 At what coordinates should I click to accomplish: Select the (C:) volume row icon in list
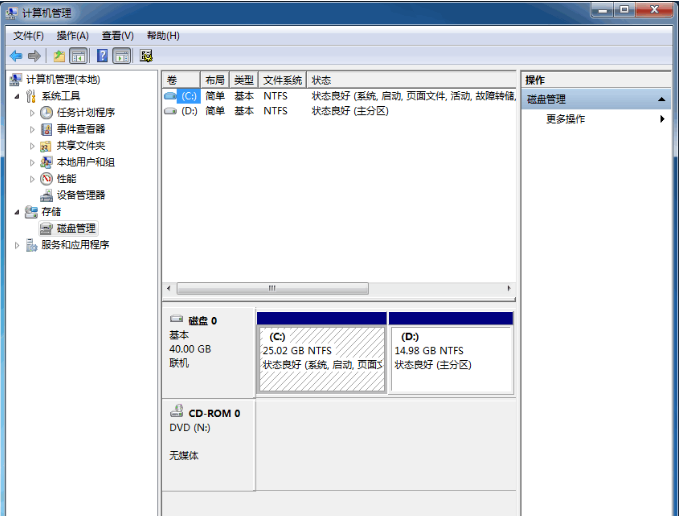coord(170,96)
